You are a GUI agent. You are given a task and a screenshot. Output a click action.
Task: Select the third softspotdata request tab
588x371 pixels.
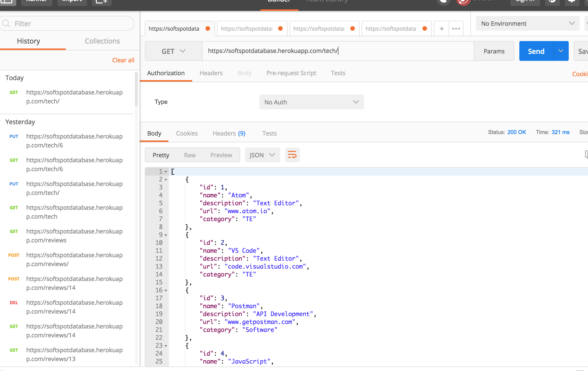(x=324, y=29)
